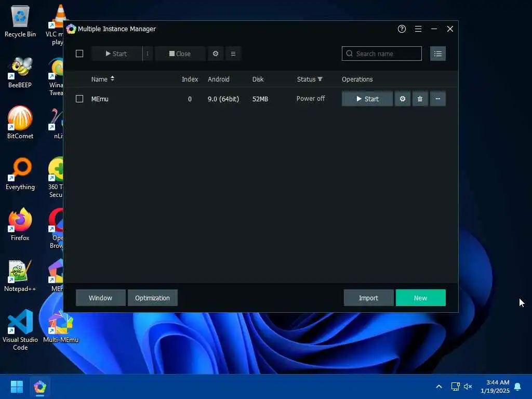This screenshot has height=399, width=532.
Task: Open Visual Studio Code desktop shortcut
Action: [x=20, y=330]
